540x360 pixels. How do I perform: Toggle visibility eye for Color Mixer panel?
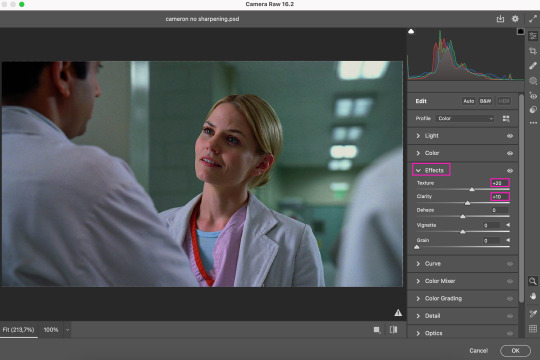tap(510, 281)
